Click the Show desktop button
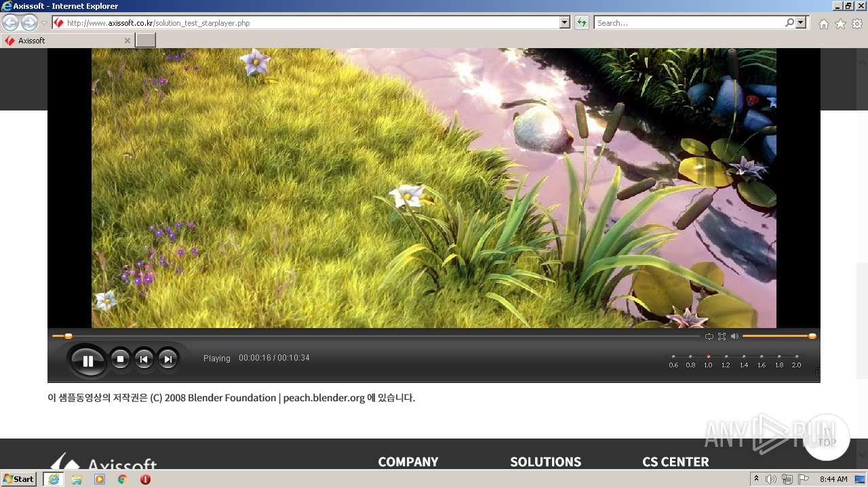 point(860,479)
